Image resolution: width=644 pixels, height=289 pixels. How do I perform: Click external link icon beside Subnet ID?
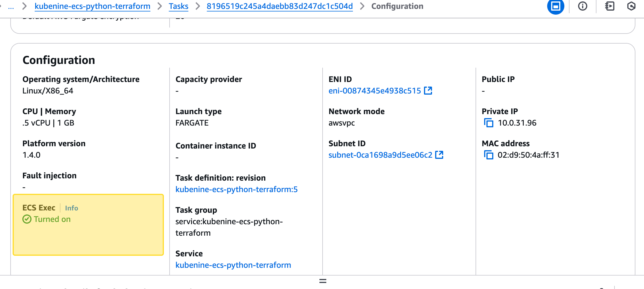coord(439,155)
